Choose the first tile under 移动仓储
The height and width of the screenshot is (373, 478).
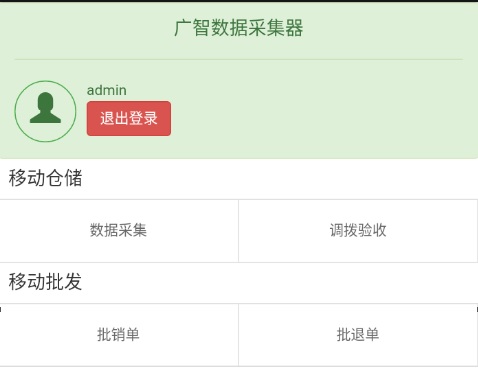coord(119,231)
